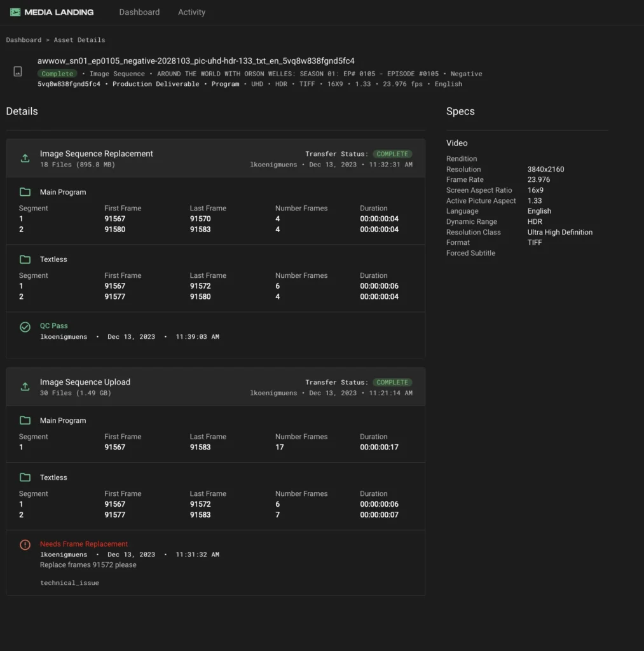
Task: Click the asset file icon beside the title
Action: (x=18, y=71)
